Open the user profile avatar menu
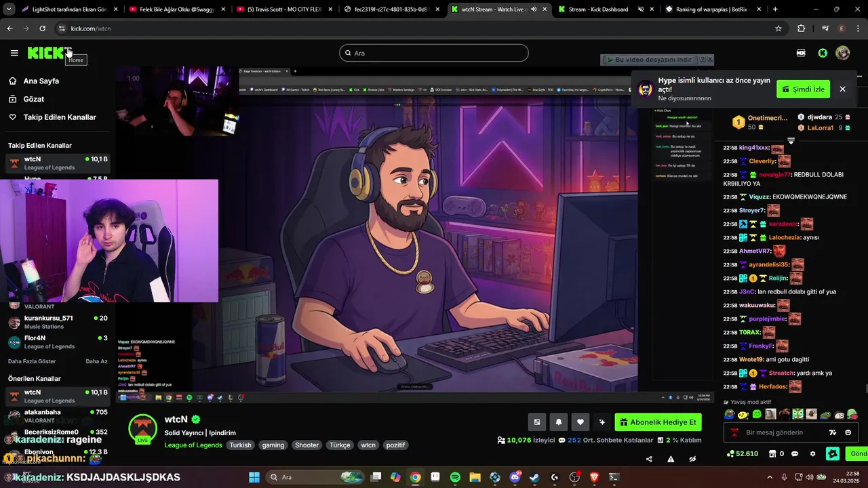Image resolution: width=868 pixels, height=488 pixels. pyautogui.click(x=842, y=53)
